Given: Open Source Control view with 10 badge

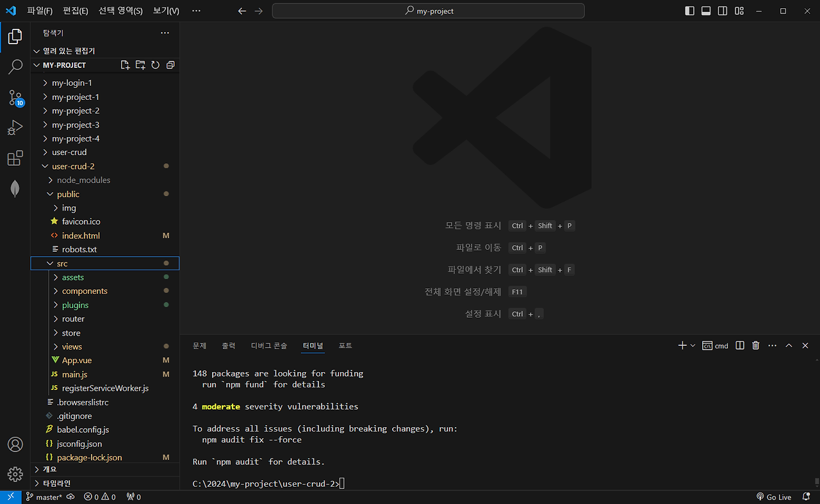Looking at the screenshot, I should [x=15, y=97].
